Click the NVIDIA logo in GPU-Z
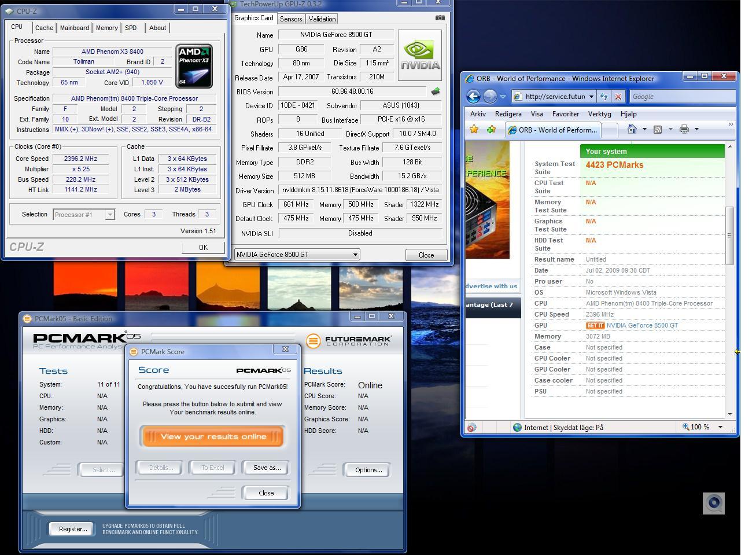Viewport: 756px width, 555px height. pos(421,55)
